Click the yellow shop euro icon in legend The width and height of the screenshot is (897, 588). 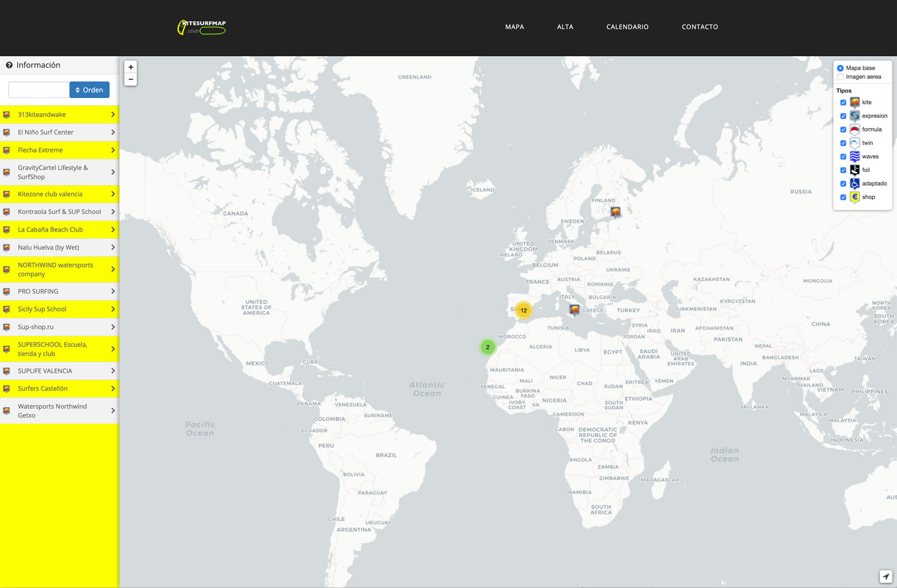tap(854, 197)
